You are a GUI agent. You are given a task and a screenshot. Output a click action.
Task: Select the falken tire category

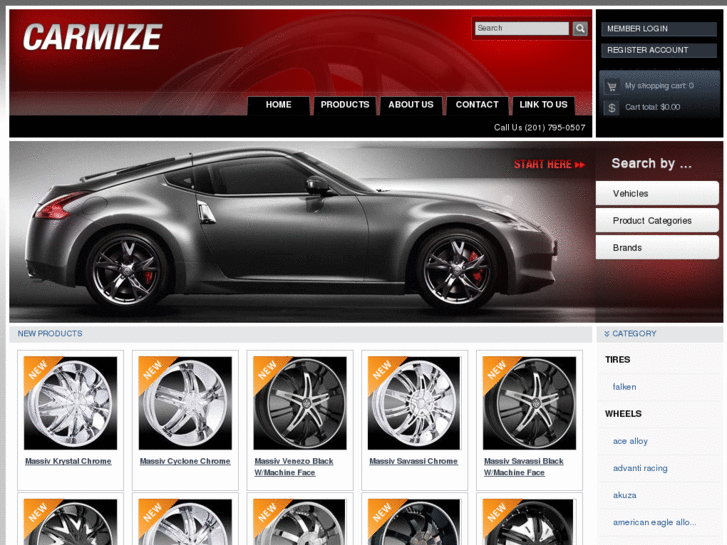click(624, 387)
